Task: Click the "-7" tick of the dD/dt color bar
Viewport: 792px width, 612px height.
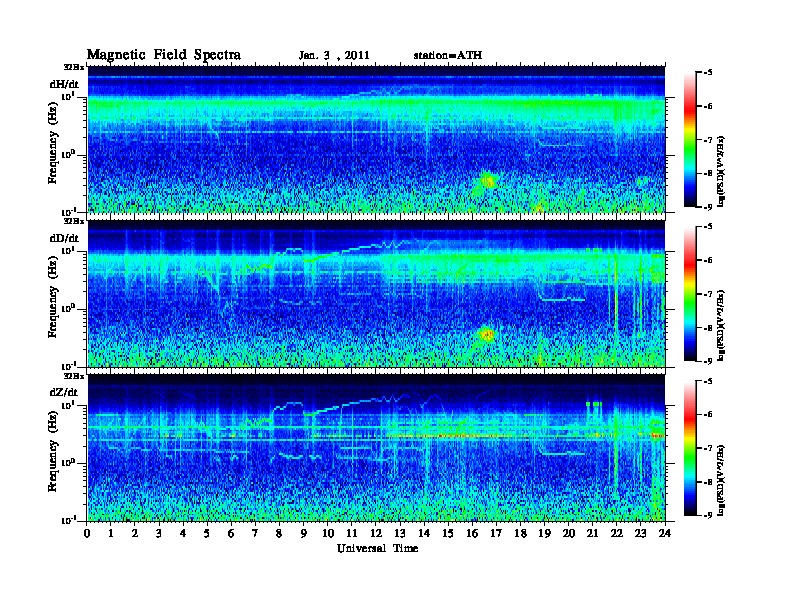Action: tap(708, 294)
